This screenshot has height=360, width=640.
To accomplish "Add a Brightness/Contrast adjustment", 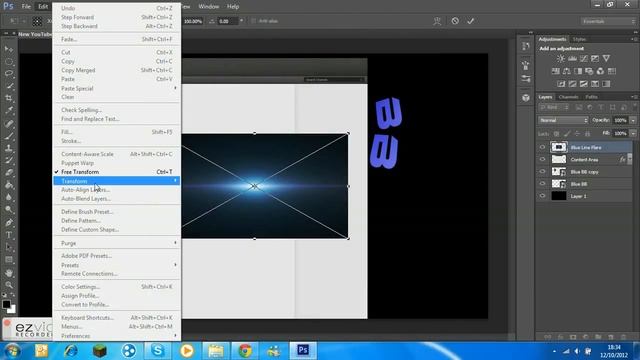I will [561, 59].
